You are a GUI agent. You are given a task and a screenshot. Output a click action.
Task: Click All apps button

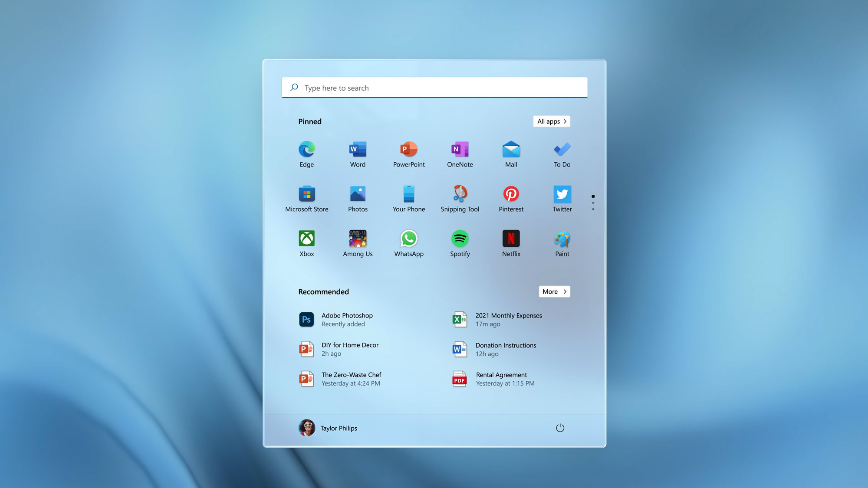coord(552,121)
